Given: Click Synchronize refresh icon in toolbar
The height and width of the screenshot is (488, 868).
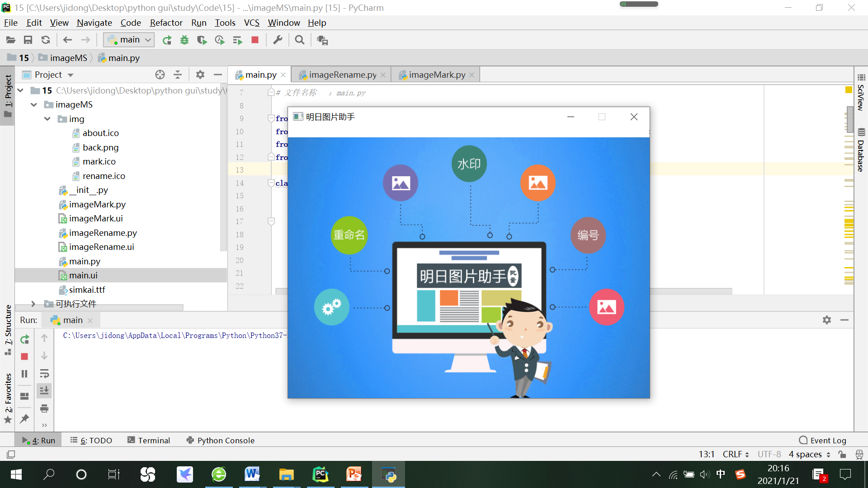Looking at the screenshot, I should click(x=46, y=40).
